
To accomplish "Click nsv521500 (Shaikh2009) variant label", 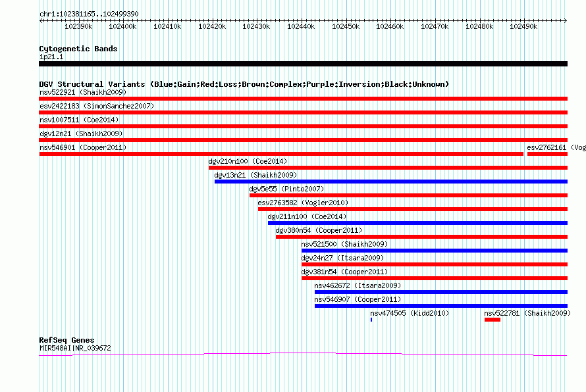I will (x=344, y=244).
